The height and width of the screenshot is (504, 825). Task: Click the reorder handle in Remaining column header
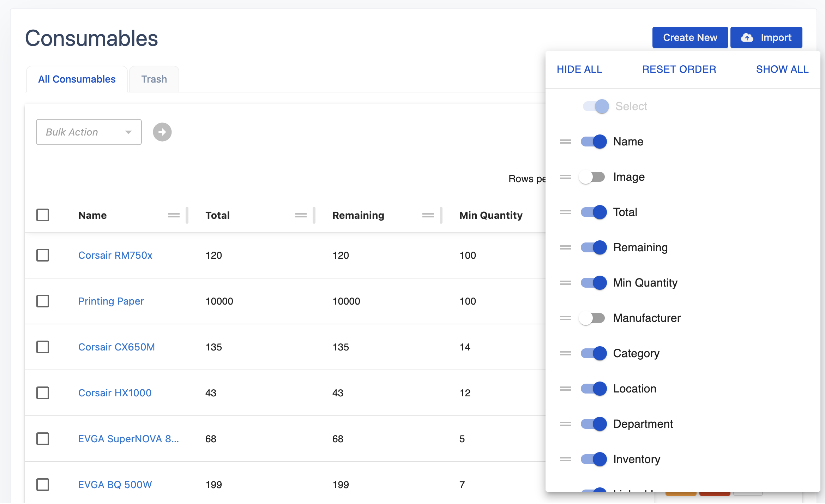(x=428, y=215)
